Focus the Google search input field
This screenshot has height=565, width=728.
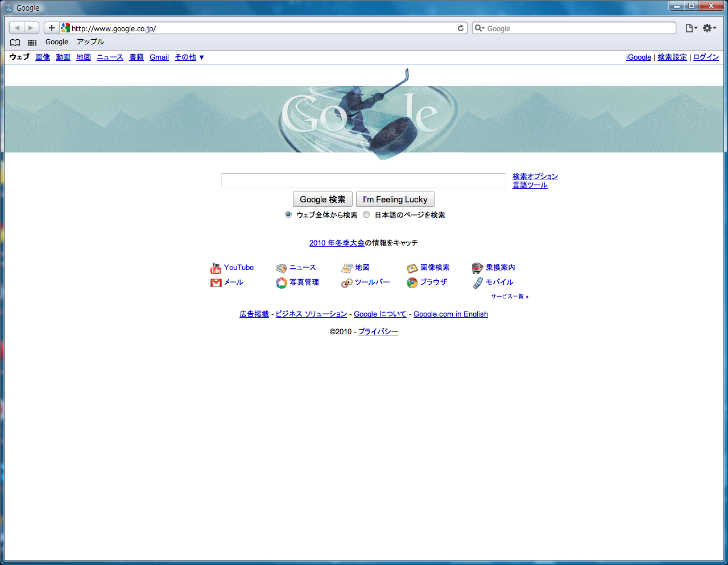coord(363,181)
